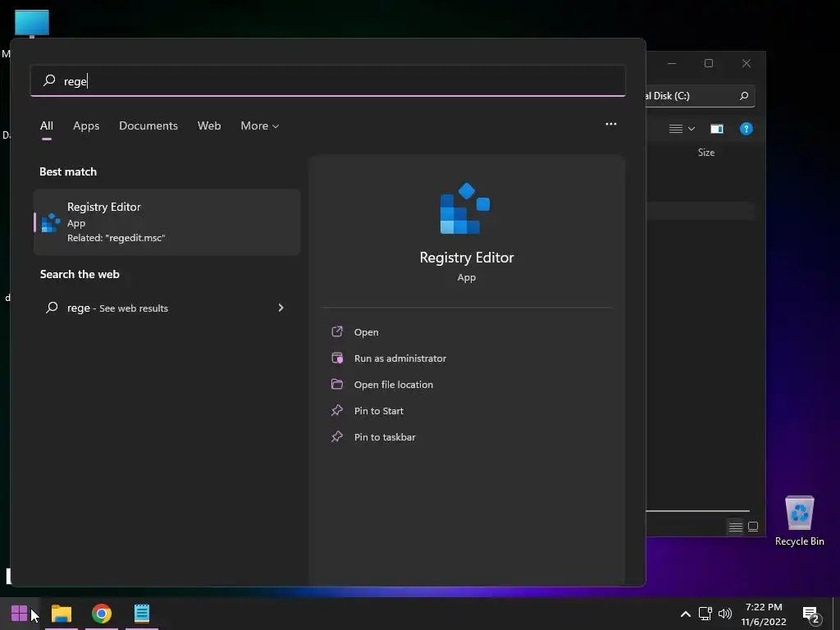Switch to the Web search tab
Viewport: 840px width, 630px height.
(209, 126)
